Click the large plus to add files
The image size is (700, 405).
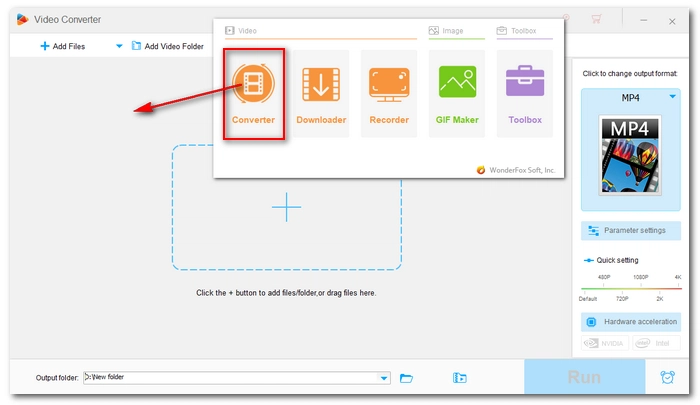click(287, 207)
